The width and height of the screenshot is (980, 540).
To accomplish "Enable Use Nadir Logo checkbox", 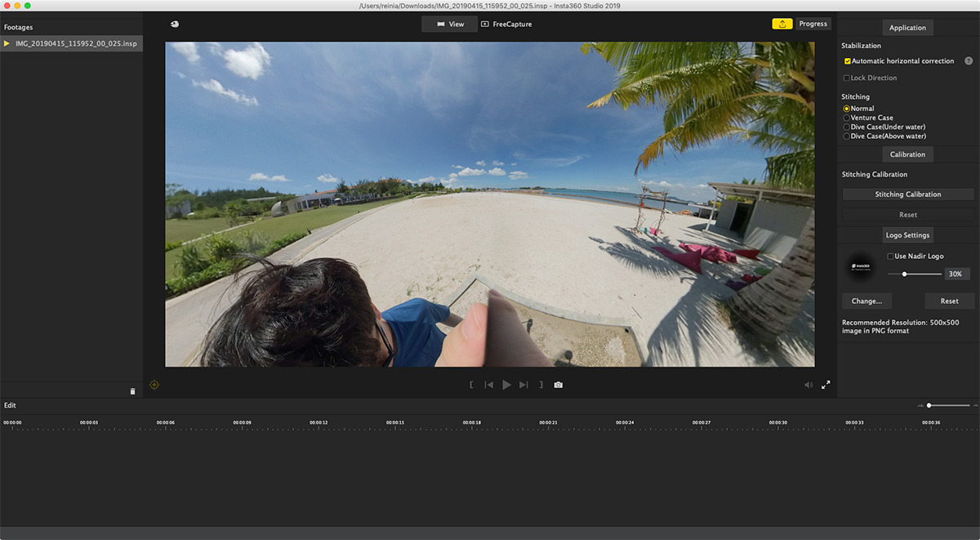I will click(x=890, y=257).
